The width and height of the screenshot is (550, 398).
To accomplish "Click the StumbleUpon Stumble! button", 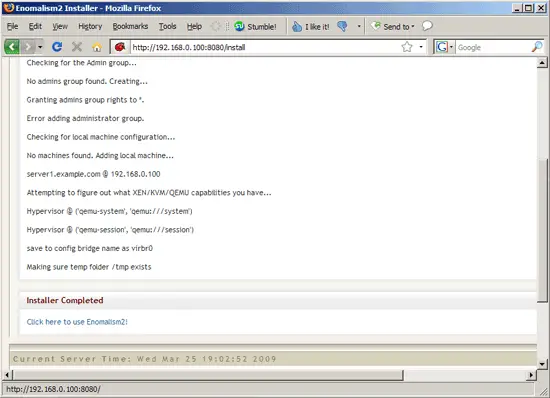I will coord(255,26).
